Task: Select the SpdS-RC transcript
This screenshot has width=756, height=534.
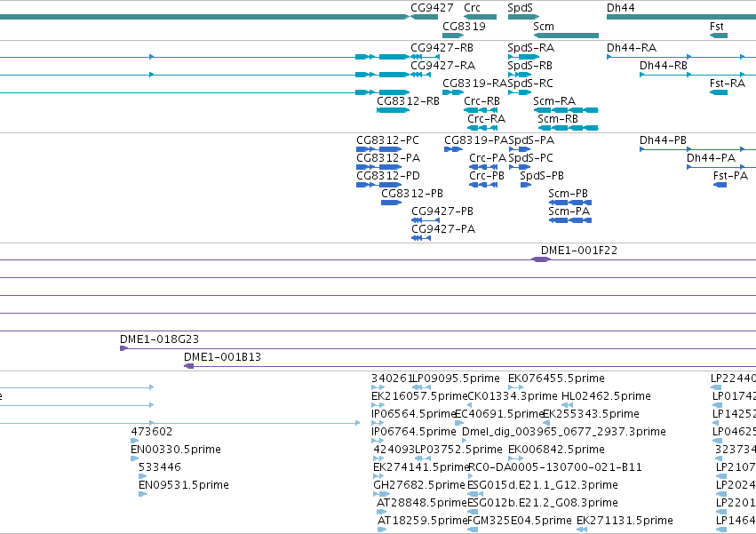Action: click(x=530, y=84)
